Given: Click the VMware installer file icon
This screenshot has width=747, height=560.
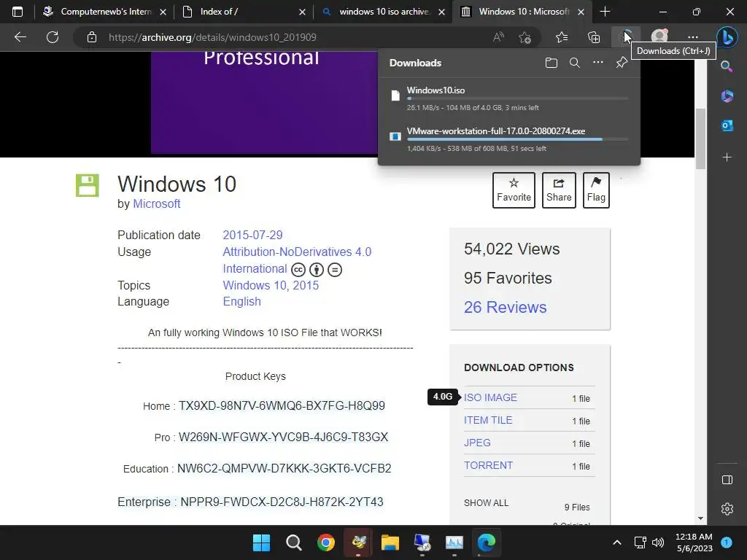Looking at the screenshot, I should coord(395,136).
